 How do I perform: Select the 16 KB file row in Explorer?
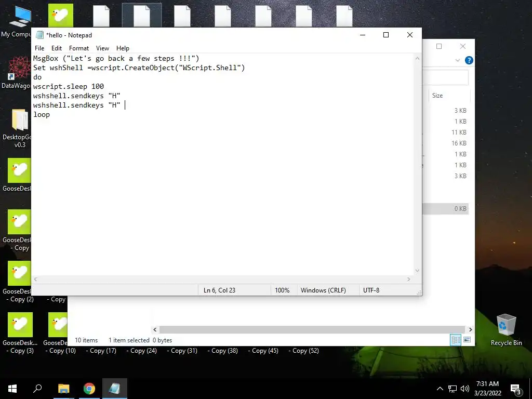pos(445,143)
